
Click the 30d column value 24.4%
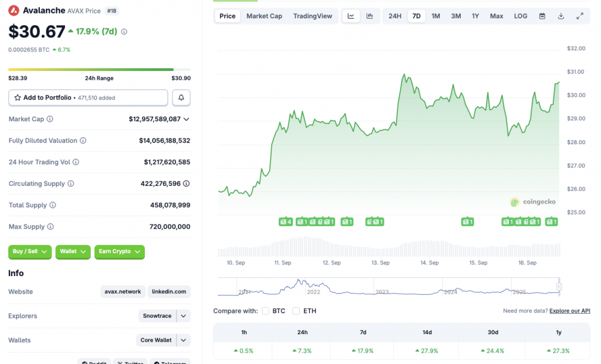click(492, 351)
